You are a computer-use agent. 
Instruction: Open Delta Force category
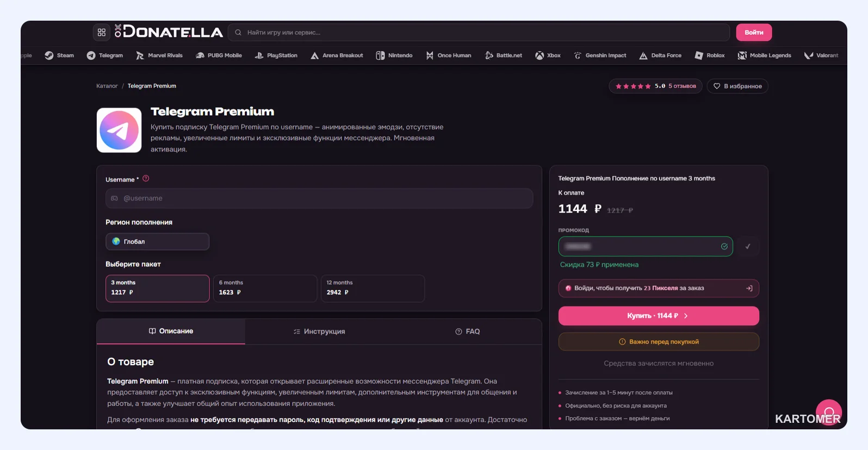coord(660,55)
